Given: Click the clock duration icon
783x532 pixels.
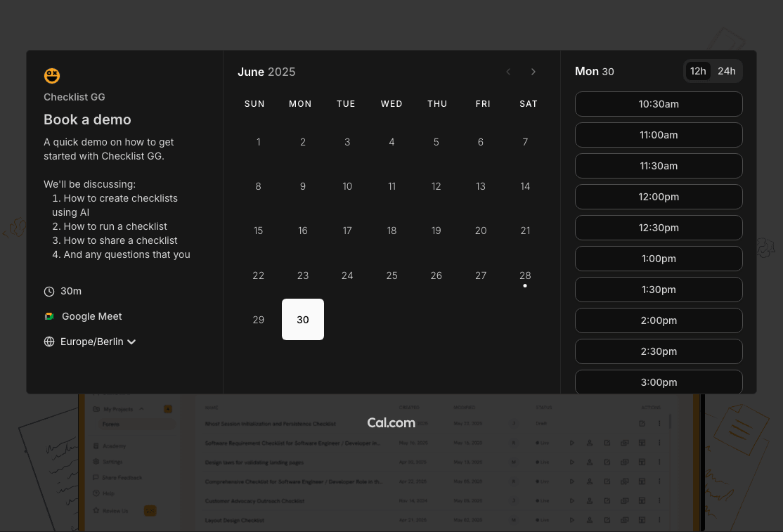Looking at the screenshot, I should coord(49,292).
